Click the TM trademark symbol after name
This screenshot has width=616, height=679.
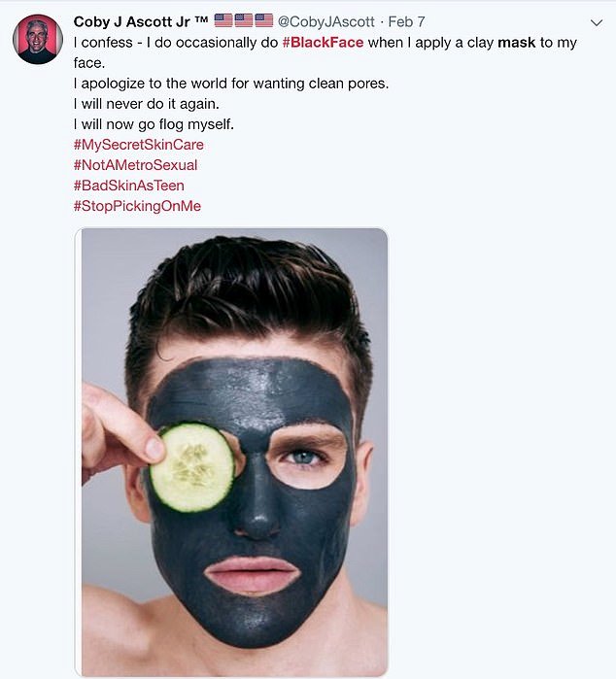click(x=201, y=20)
